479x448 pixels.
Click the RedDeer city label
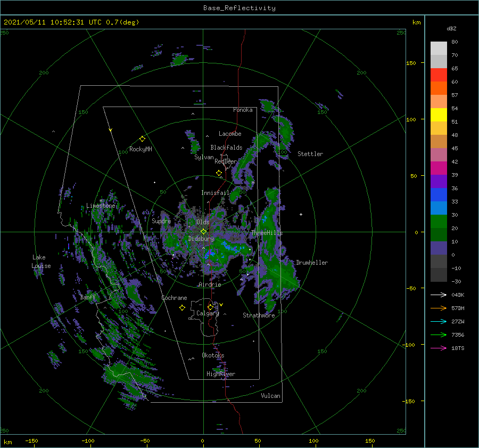(x=226, y=161)
